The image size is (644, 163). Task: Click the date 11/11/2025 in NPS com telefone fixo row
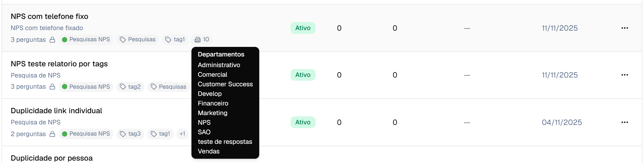point(560,28)
